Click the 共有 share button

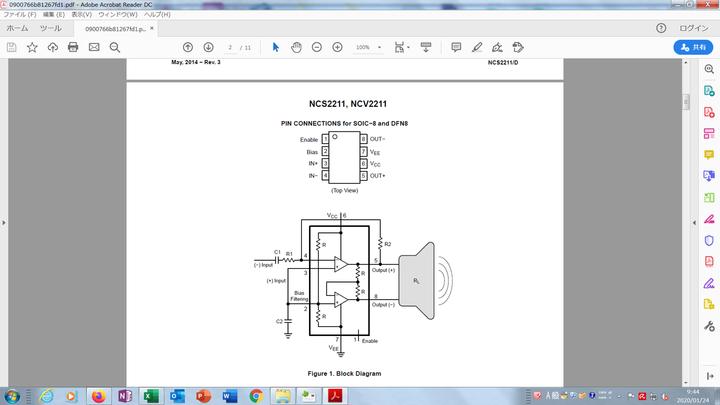pos(691,47)
